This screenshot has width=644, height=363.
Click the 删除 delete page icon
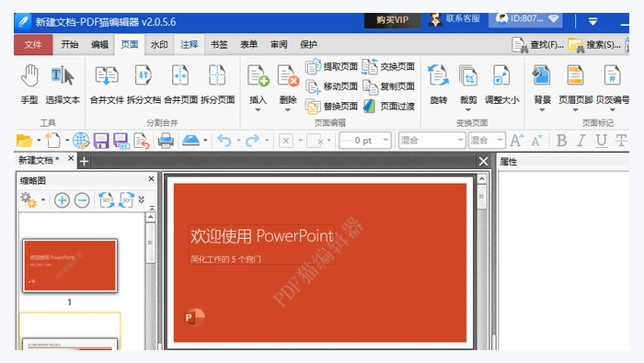click(x=287, y=76)
